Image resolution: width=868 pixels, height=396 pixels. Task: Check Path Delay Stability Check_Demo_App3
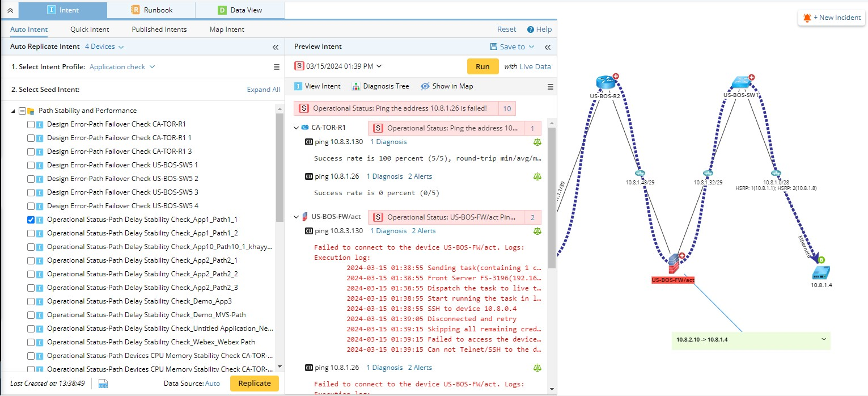coord(31,301)
